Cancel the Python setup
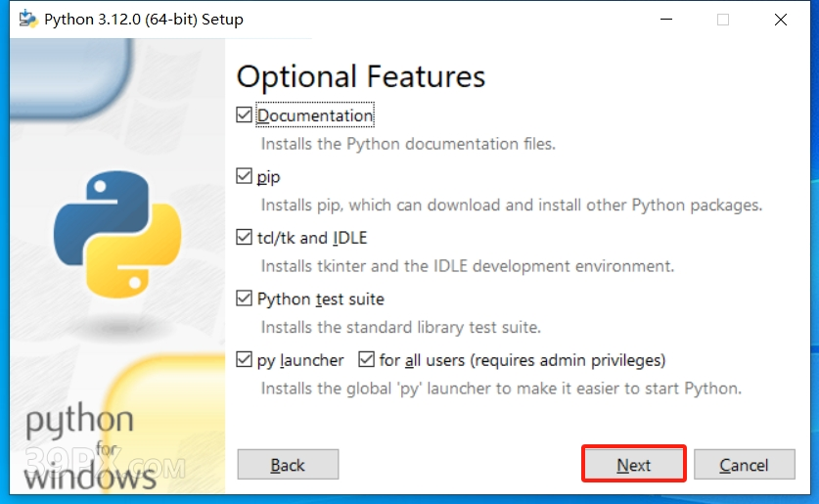The image size is (819, 504). (x=745, y=464)
